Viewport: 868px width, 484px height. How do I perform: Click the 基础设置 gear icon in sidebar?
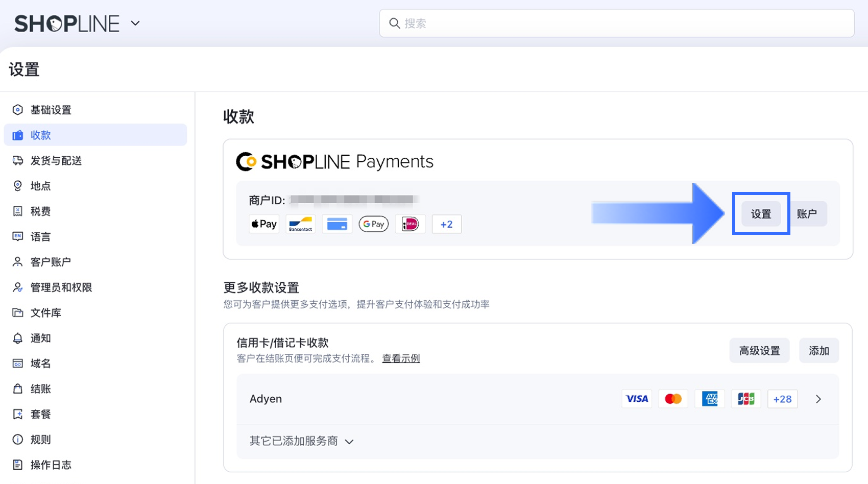[17, 110]
